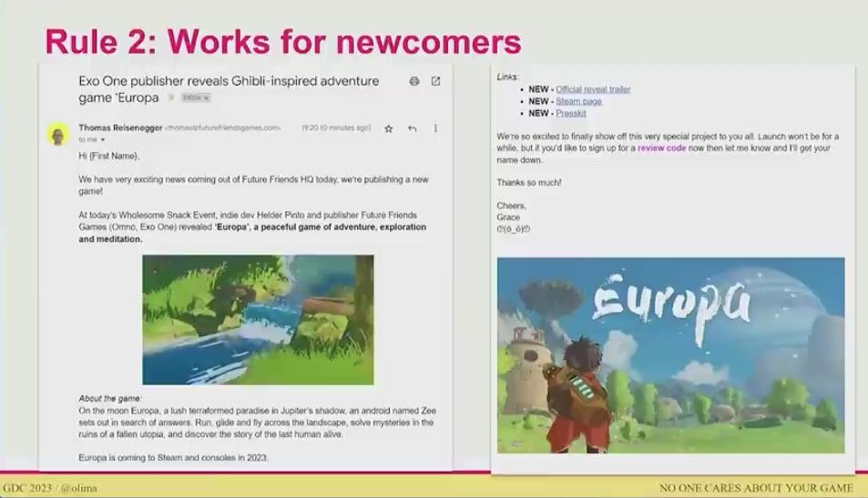Open the email in a new window
Image resolution: width=868 pixels, height=498 pixels.
(x=435, y=81)
